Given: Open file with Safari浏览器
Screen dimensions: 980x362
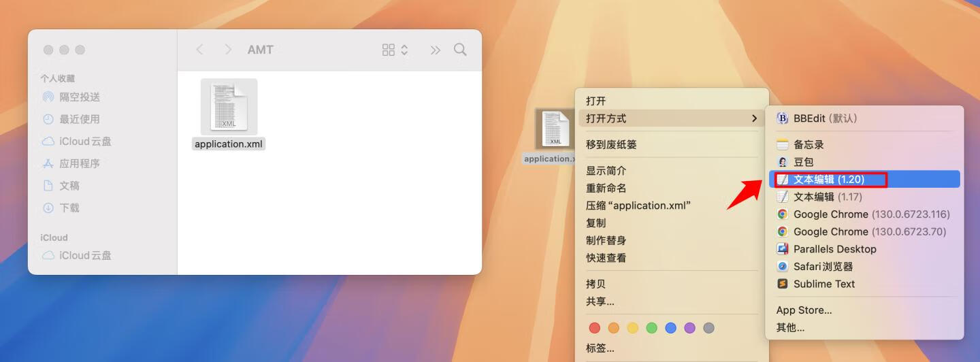Looking at the screenshot, I should [x=823, y=267].
